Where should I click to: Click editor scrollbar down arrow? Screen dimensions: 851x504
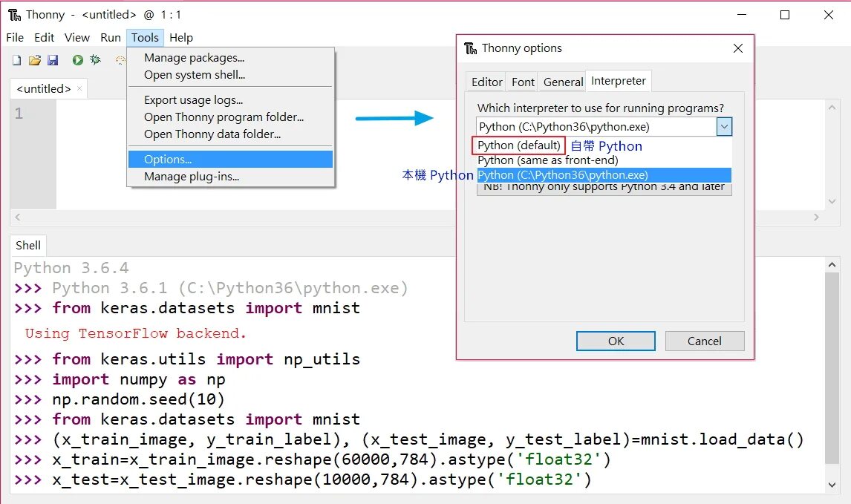point(832,201)
